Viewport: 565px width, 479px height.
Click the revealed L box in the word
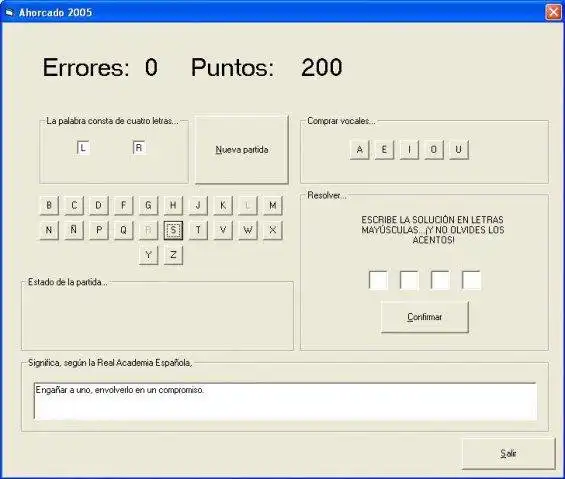[x=83, y=147]
